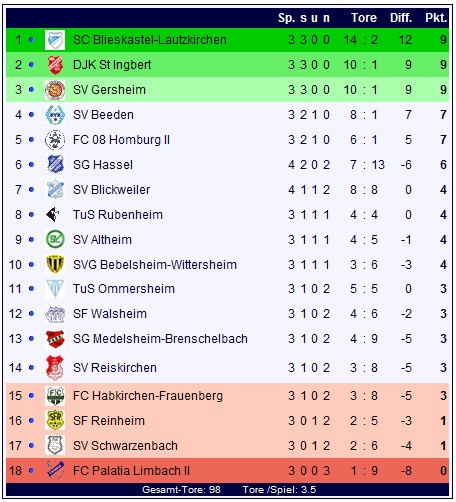456x502 pixels.
Task: Select the SV Blickweiler team name
Action: coord(112,190)
